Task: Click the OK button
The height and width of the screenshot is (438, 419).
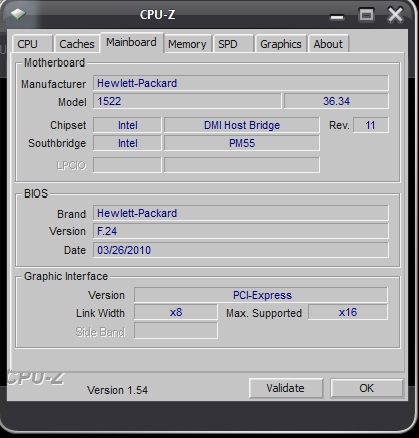Action: coord(367,388)
